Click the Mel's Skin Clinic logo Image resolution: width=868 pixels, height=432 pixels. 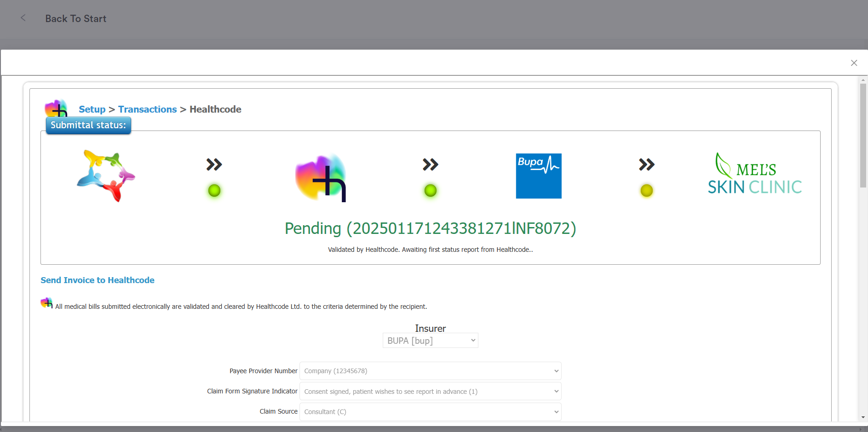755,173
